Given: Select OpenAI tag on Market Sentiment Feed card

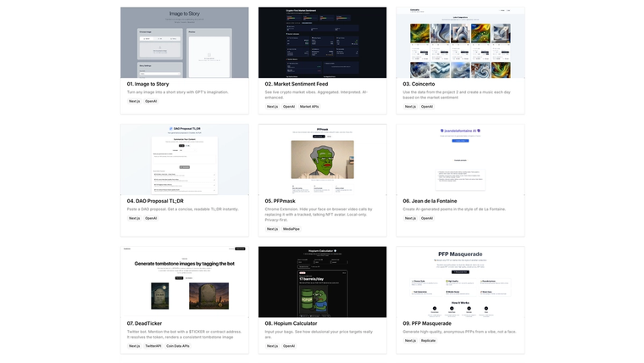Looking at the screenshot, I should [x=289, y=107].
